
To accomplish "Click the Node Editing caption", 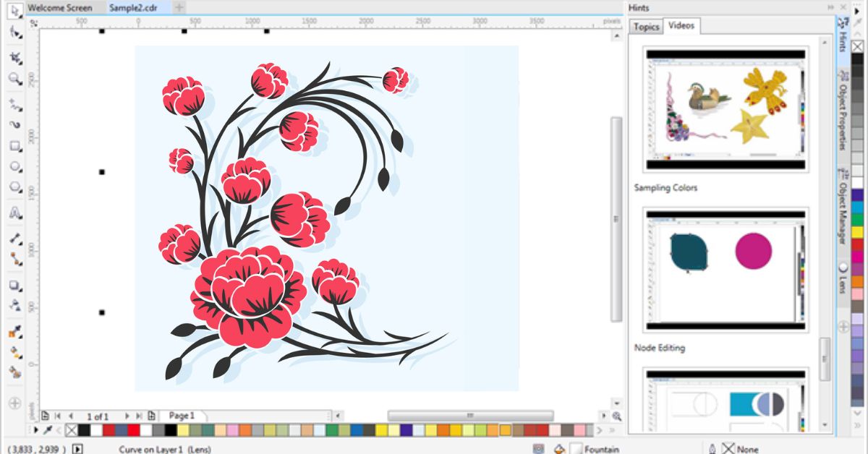I will click(x=660, y=348).
